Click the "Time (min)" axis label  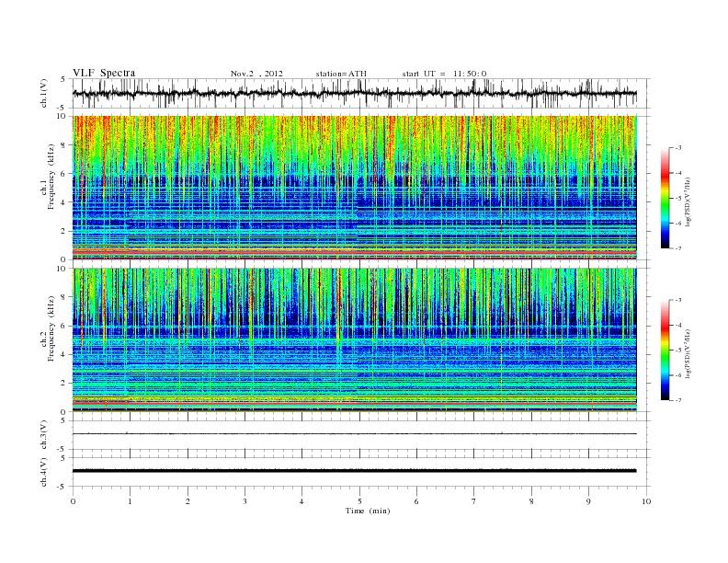click(368, 511)
